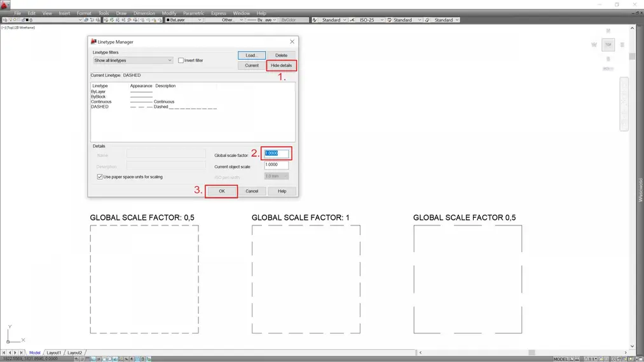Click the Current object scale field

pyautogui.click(x=276, y=164)
